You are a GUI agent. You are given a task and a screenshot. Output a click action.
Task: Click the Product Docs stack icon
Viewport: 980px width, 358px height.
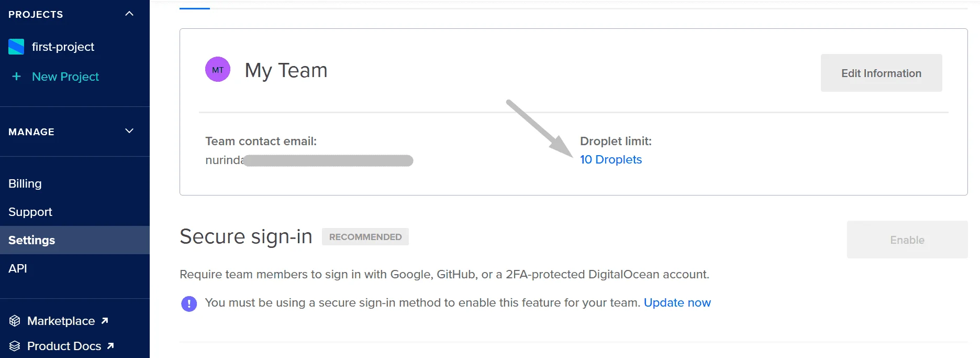click(x=15, y=346)
